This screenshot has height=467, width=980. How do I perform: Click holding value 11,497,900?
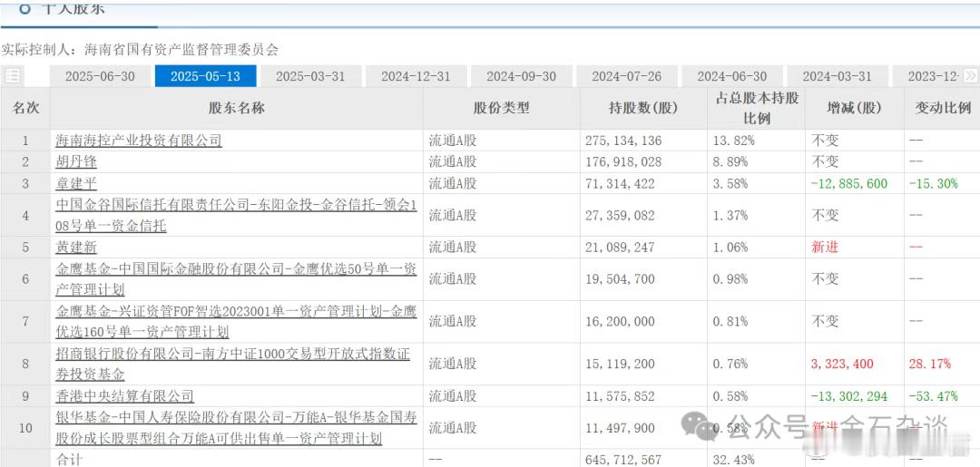point(620,428)
